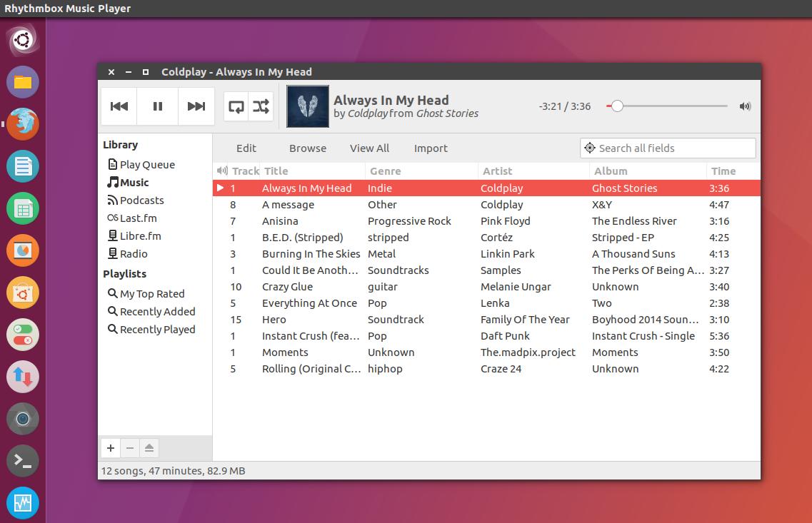Open the Browse view
The height and width of the screenshot is (523, 812).
[308, 148]
